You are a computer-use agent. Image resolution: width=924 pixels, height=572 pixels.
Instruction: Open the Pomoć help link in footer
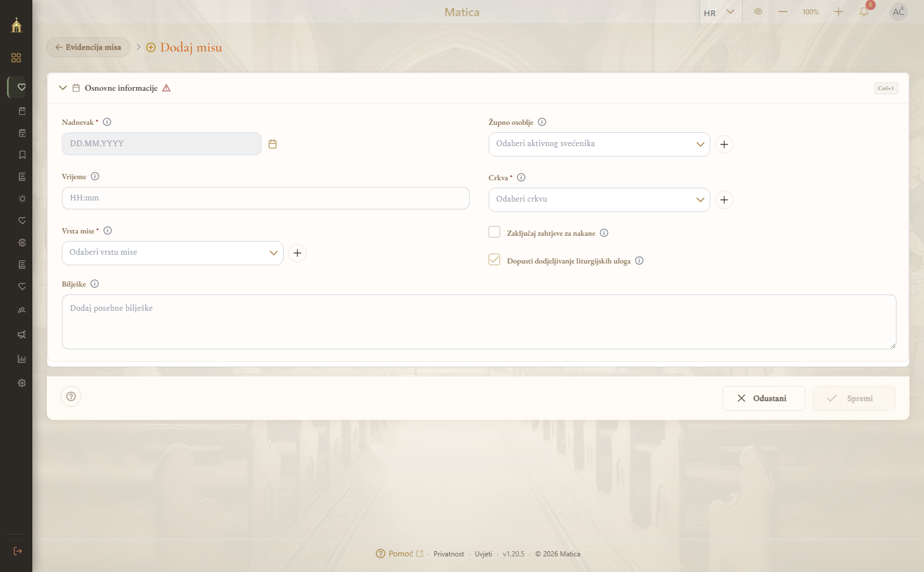[400, 554]
